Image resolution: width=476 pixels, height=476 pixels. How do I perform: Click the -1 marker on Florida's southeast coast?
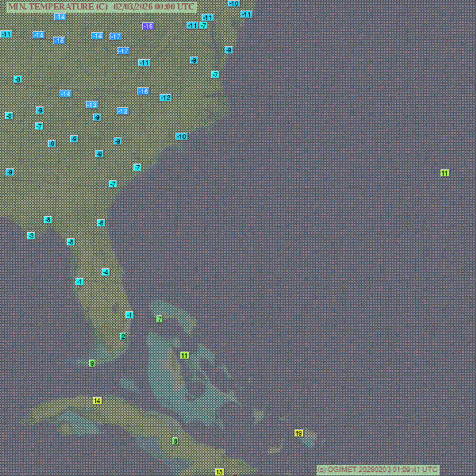(x=129, y=315)
